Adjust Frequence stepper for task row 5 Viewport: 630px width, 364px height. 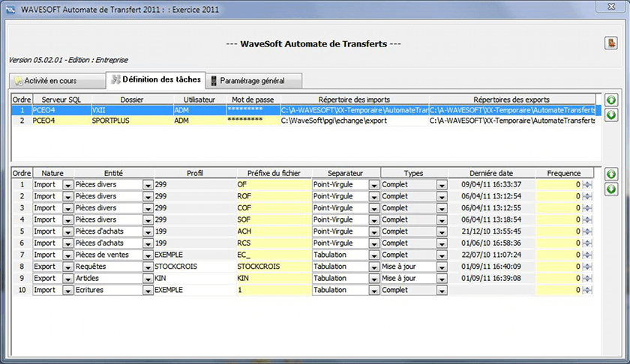click(x=587, y=231)
